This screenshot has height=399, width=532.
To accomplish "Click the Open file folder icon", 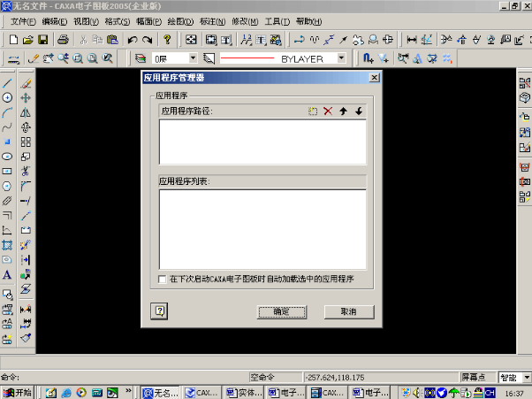I will 28,40.
